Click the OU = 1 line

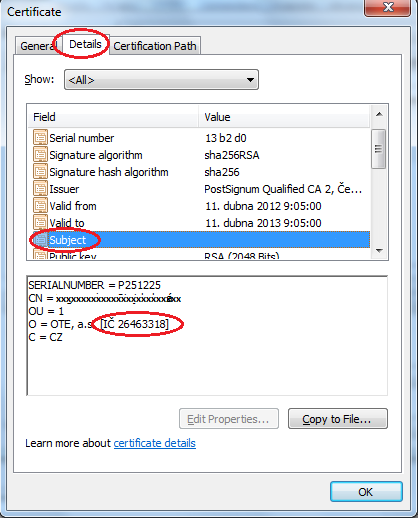pyautogui.click(x=46, y=311)
